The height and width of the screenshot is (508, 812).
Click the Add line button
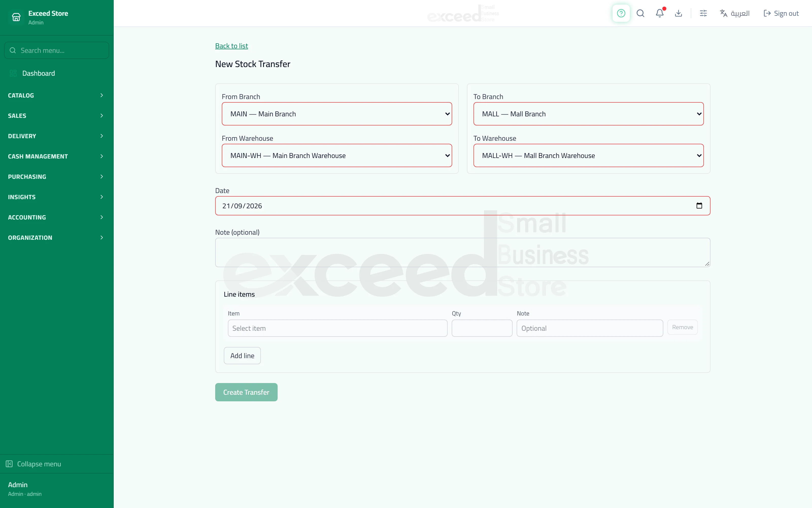pyautogui.click(x=242, y=355)
